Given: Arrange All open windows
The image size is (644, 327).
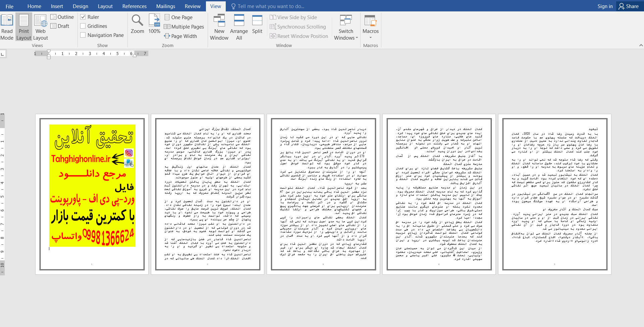Looking at the screenshot, I should 239,27.
